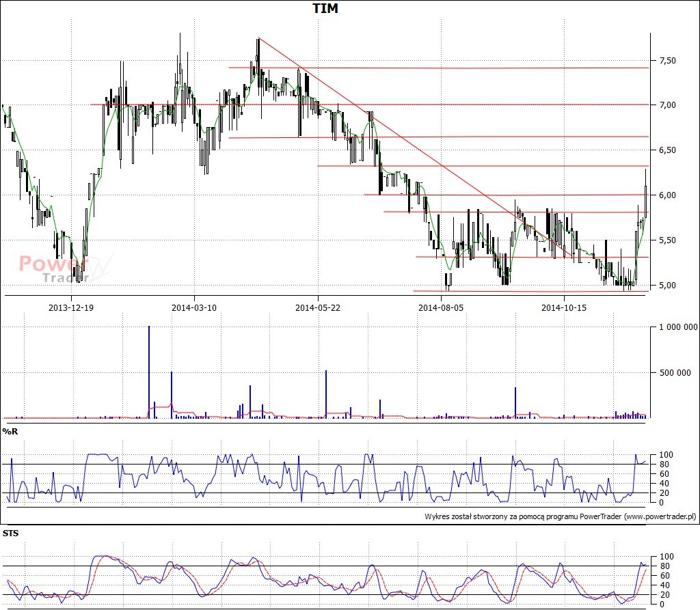Click the 2014-03-10 date label
The width and height of the screenshot is (700, 610).
click(194, 308)
